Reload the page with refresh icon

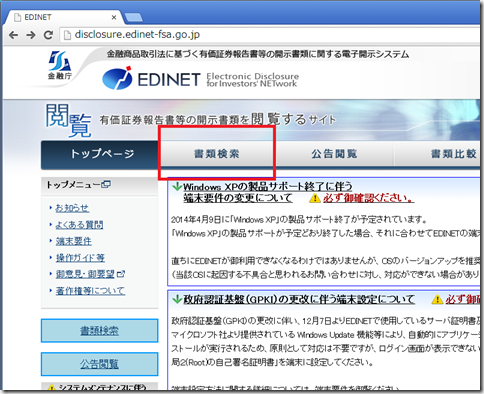(x=48, y=35)
